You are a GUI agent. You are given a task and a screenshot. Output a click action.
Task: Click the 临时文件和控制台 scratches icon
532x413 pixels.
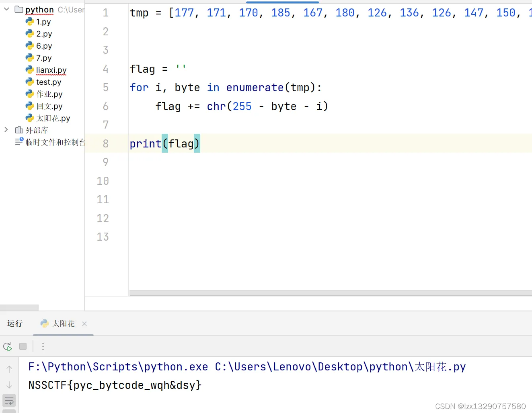pyautogui.click(x=19, y=141)
